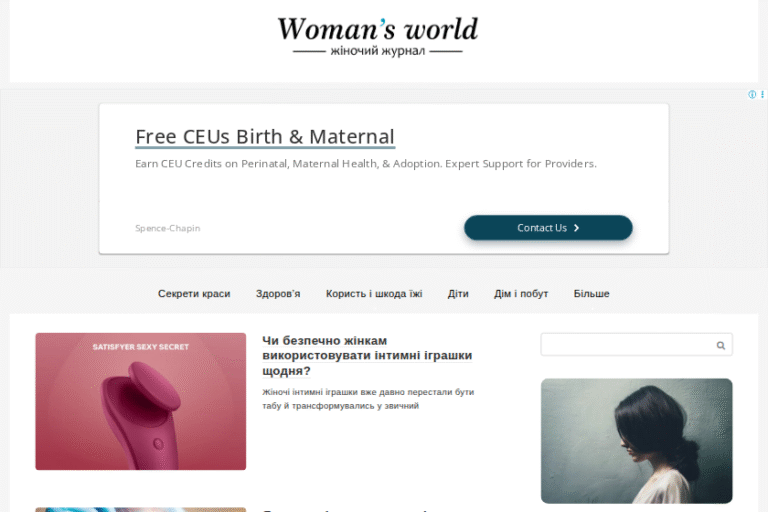Click the sidebar woman portrait image
The width and height of the screenshot is (768, 512).
(x=636, y=441)
